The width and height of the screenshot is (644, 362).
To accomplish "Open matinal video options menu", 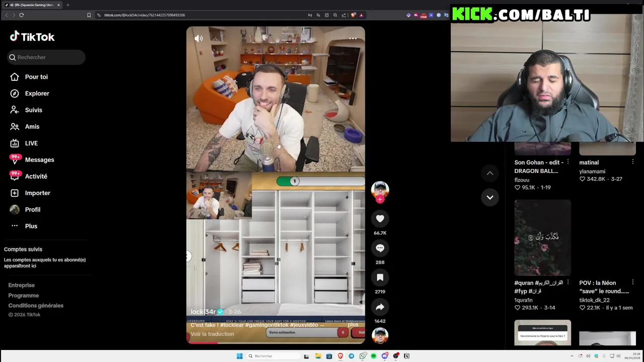I will (x=633, y=162).
